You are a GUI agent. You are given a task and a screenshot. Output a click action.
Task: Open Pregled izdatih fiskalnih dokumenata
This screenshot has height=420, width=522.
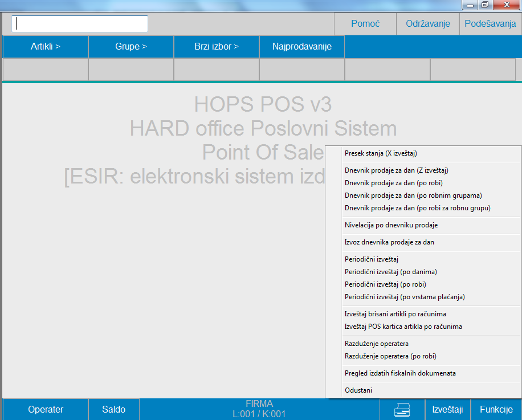point(400,373)
